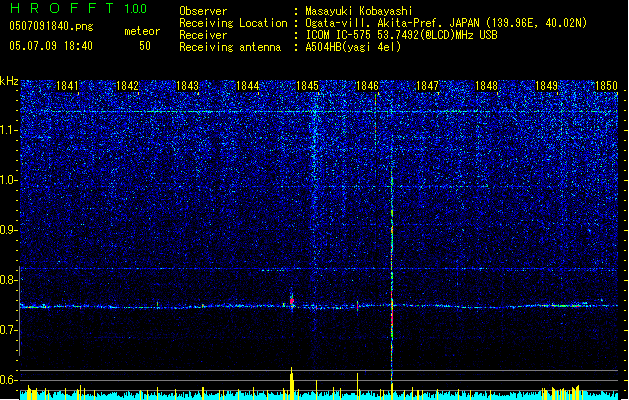Click the 1845 time axis marker
629x400 pixels.
pos(307,86)
